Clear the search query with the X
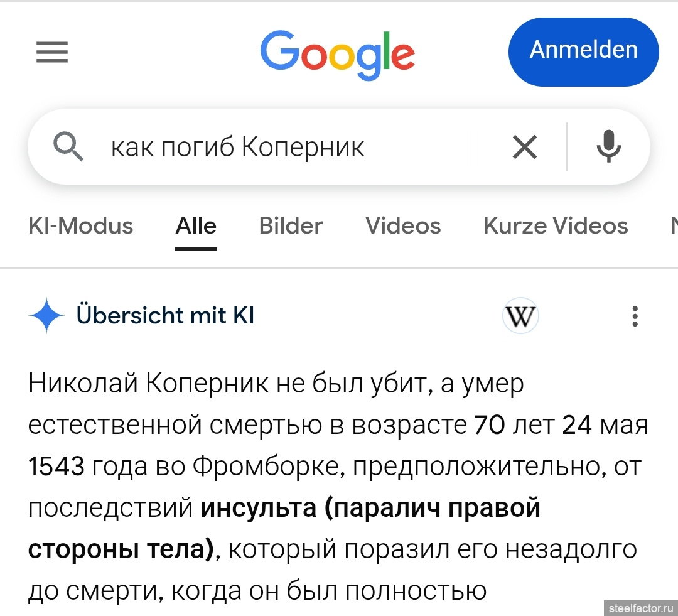Viewport: 678px width, 616px height. coord(525,148)
